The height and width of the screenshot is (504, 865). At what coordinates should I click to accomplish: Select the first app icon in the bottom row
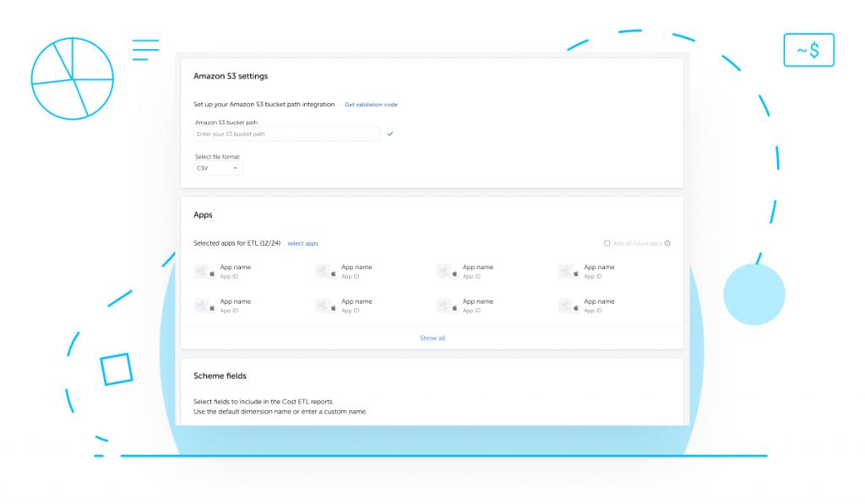click(204, 306)
